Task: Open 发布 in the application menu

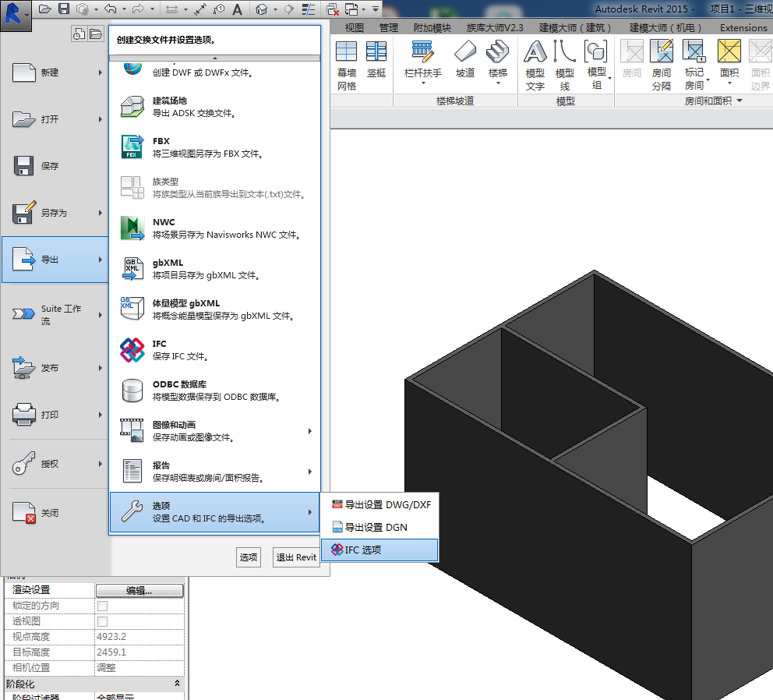Action: pos(55,368)
